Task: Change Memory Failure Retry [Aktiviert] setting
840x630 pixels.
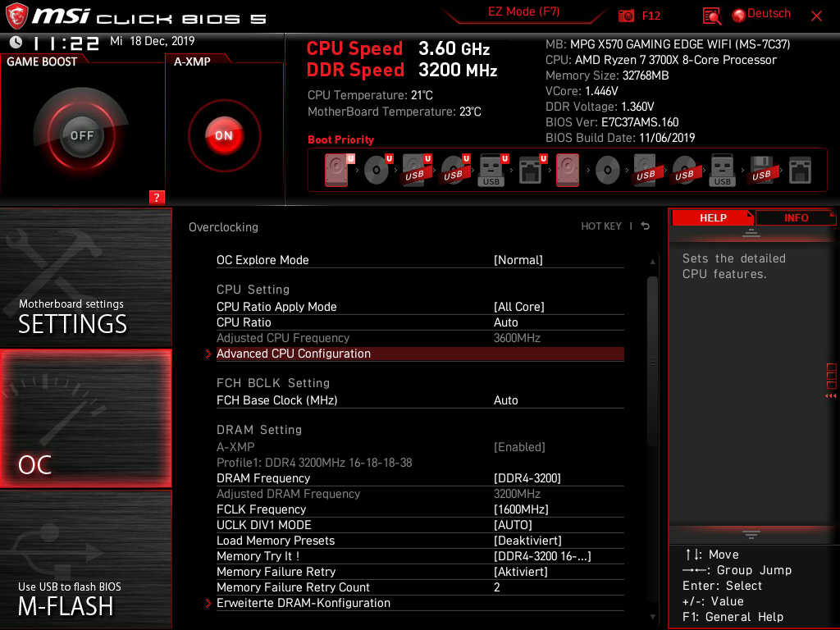Action: [x=521, y=572]
